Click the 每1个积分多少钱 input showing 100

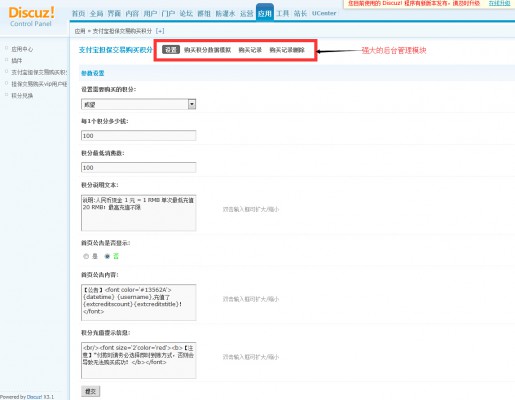(x=138, y=136)
